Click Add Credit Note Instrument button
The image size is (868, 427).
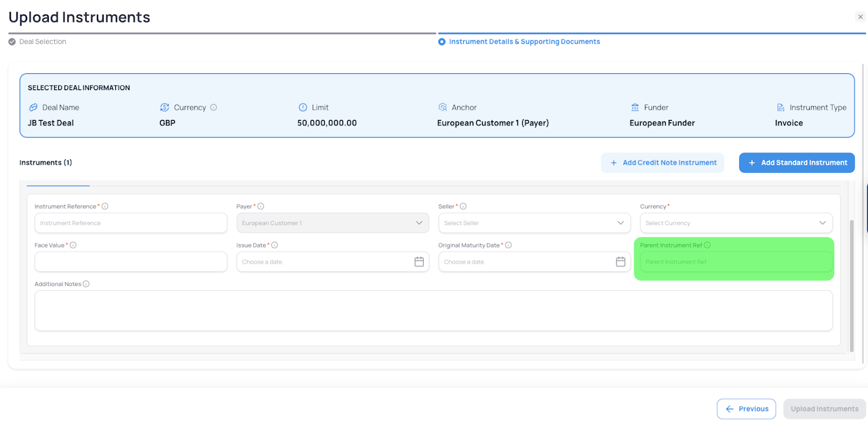(663, 163)
